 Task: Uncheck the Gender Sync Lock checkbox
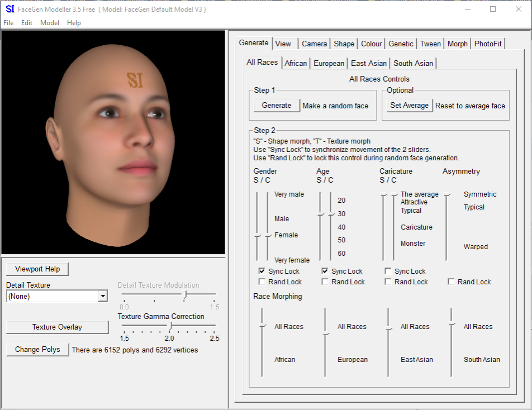click(x=262, y=271)
